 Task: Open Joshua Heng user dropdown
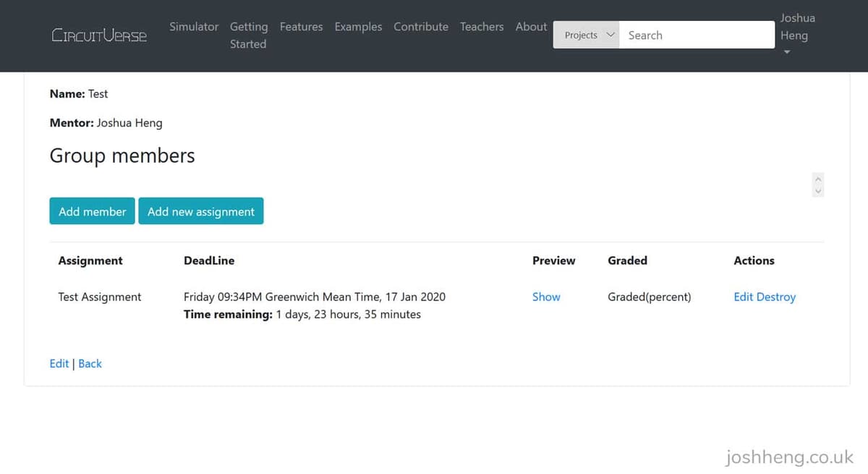pos(797,27)
